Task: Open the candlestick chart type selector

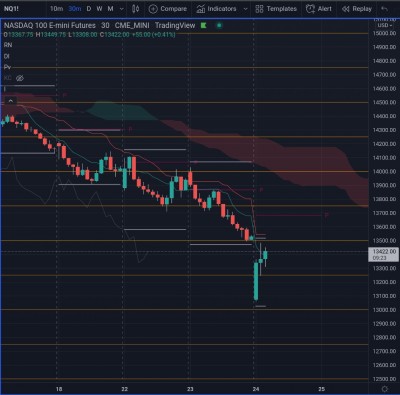Action: click(136, 9)
